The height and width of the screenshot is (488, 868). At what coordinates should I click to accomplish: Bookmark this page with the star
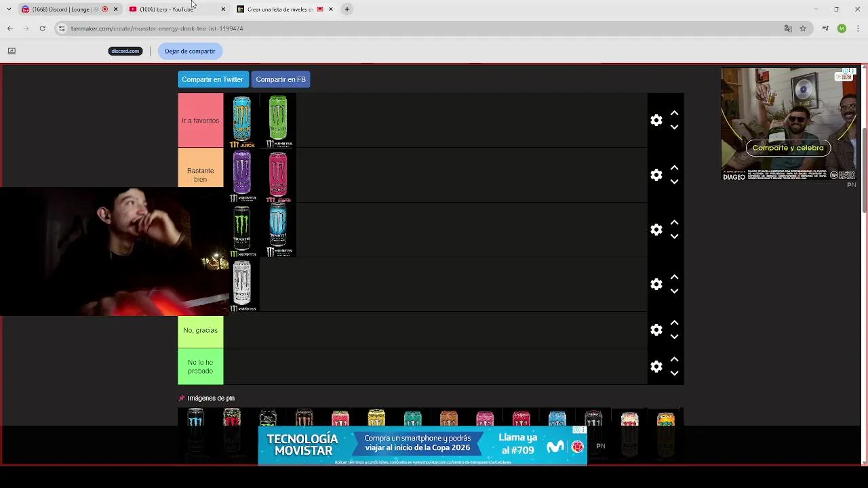point(803,28)
